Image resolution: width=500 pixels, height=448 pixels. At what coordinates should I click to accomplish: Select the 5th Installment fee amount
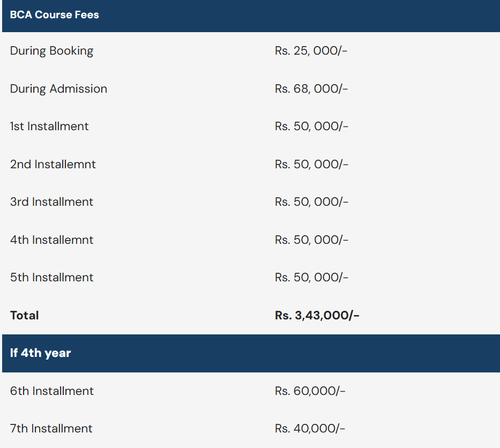click(x=311, y=278)
